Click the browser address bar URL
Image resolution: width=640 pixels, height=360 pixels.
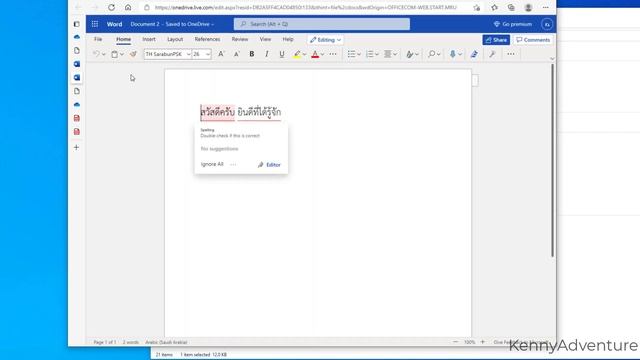click(x=305, y=7)
